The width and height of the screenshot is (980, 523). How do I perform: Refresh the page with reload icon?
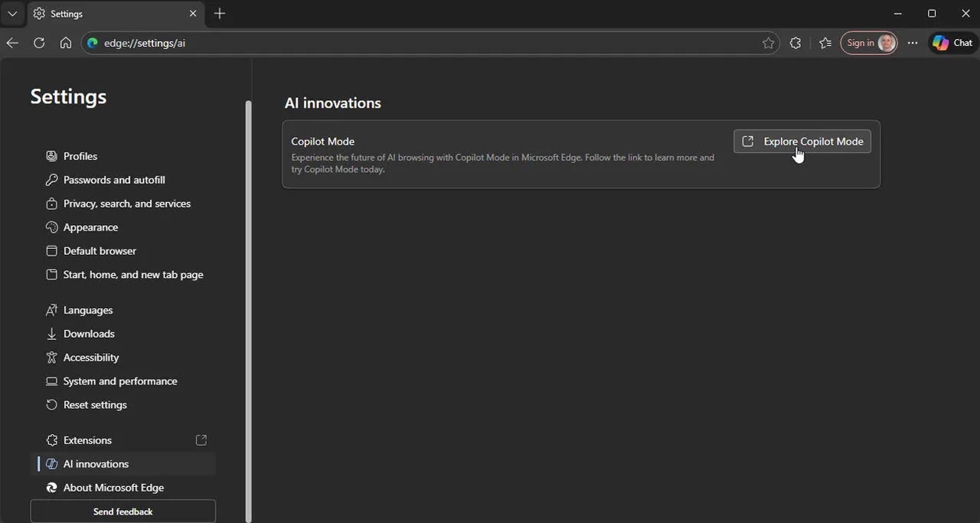39,43
